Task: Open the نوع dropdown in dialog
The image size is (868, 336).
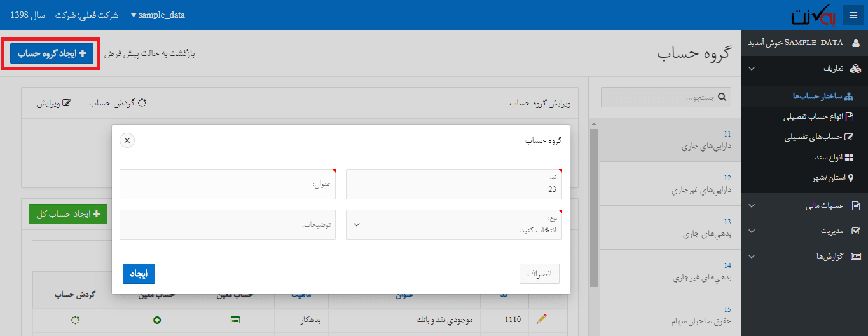Action: point(454,225)
